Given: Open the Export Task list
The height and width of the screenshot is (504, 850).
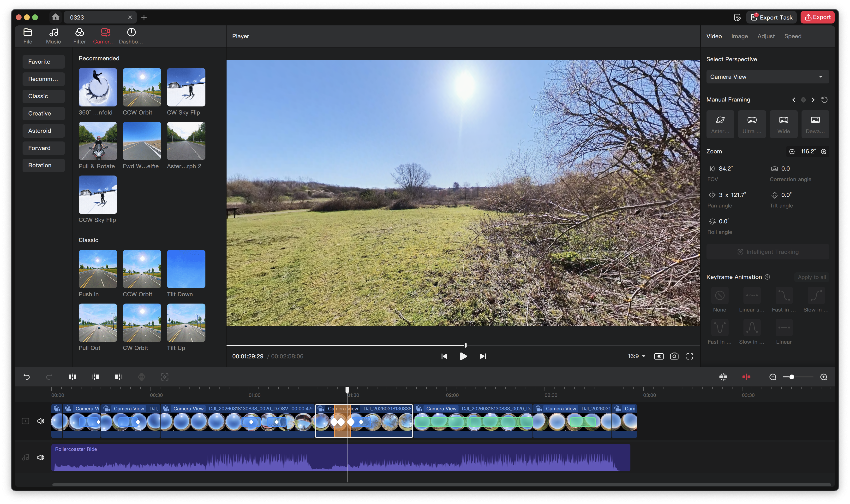Looking at the screenshot, I should pos(771,17).
